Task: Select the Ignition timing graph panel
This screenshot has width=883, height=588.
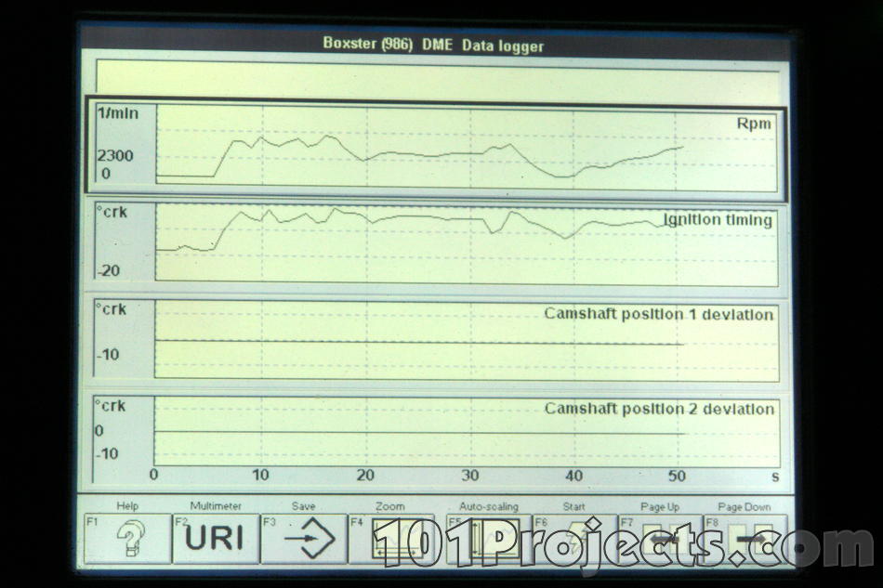Action: [437, 243]
